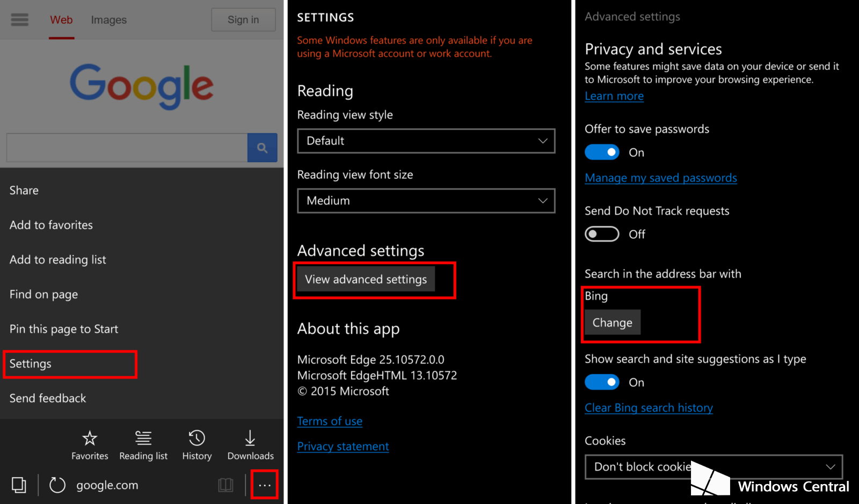Click the blue Google search magnifier button
859x504 pixels.
click(262, 148)
